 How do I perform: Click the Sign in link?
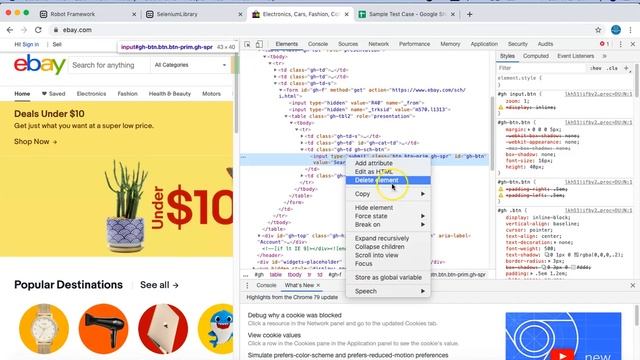[x=31, y=44]
